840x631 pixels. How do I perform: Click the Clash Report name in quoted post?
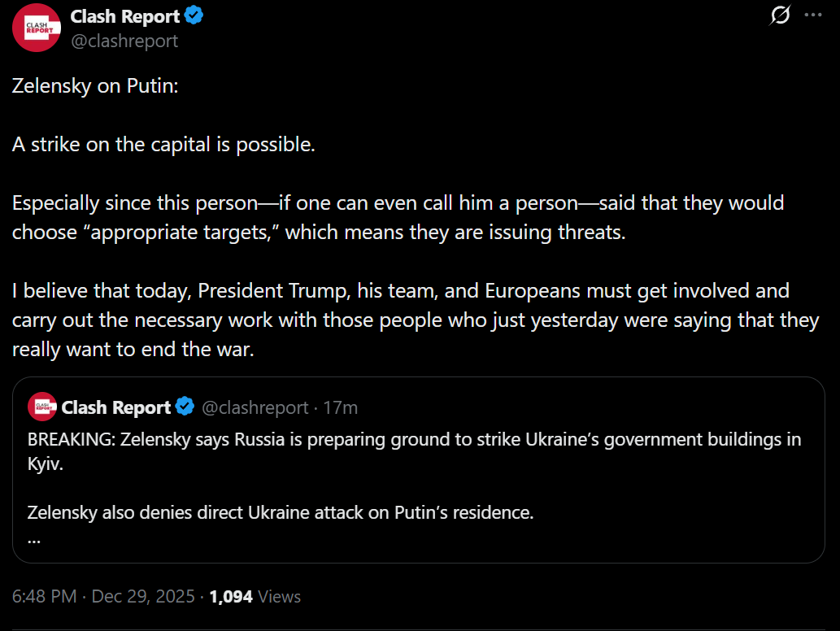(x=115, y=407)
